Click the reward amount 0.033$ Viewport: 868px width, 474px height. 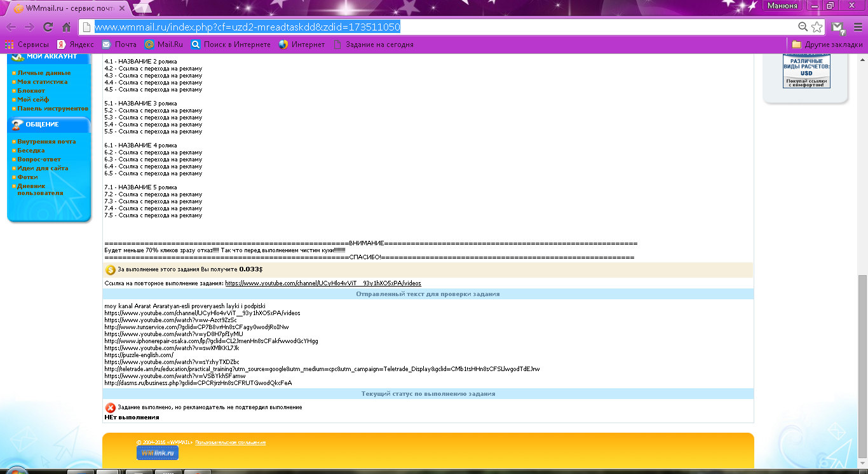251,269
